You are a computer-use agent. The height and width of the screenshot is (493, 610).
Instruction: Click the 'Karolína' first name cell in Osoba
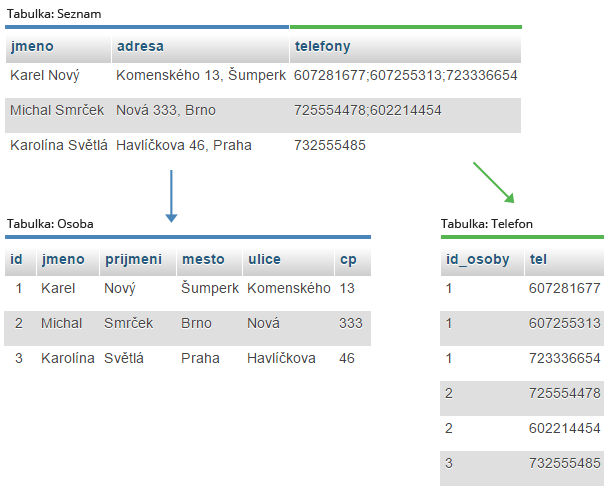click(x=68, y=358)
